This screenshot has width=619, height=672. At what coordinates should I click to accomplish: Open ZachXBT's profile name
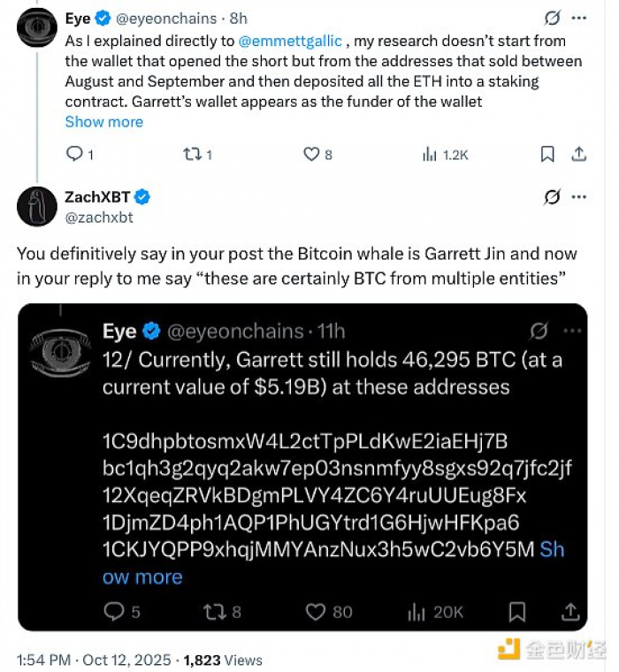click(x=94, y=197)
